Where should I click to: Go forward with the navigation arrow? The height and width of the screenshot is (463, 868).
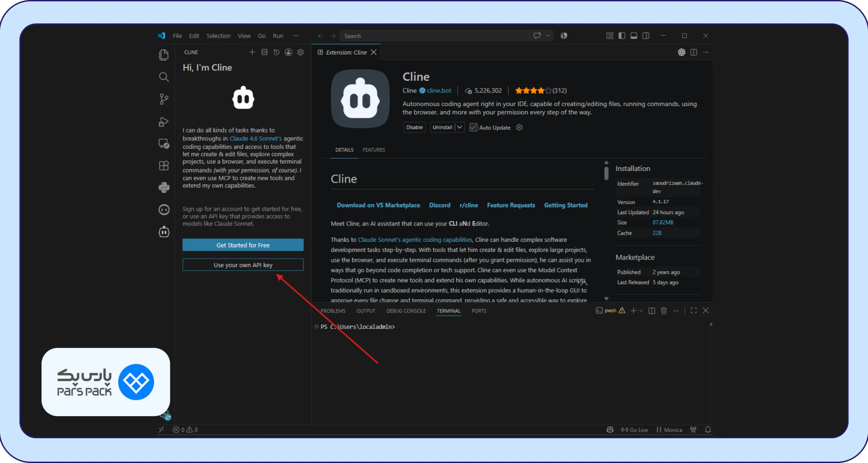pyautogui.click(x=333, y=36)
